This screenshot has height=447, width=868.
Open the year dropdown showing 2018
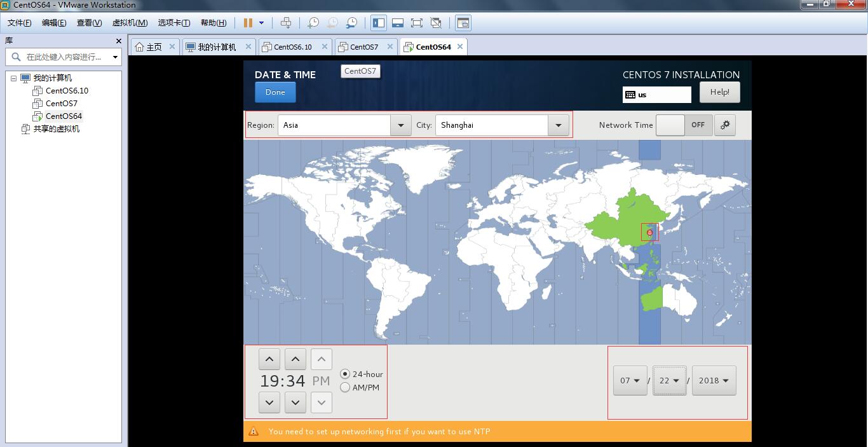[714, 380]
